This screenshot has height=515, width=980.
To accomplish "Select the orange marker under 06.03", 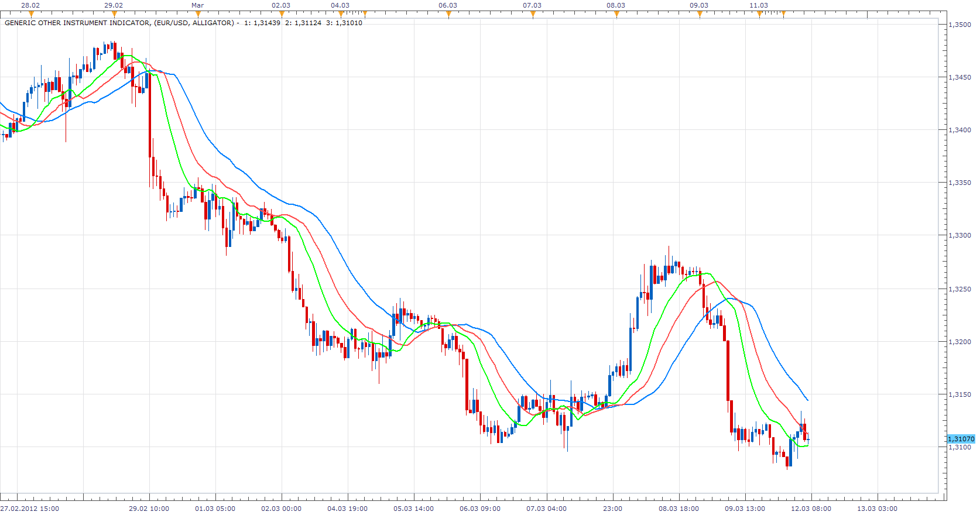I will click(x=449, y=14).
